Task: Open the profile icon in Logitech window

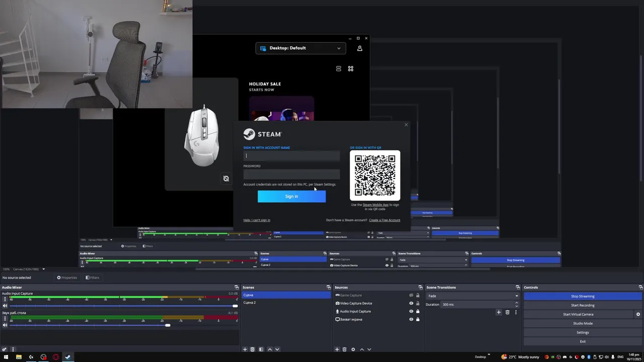Action: [x=360, y=48]
